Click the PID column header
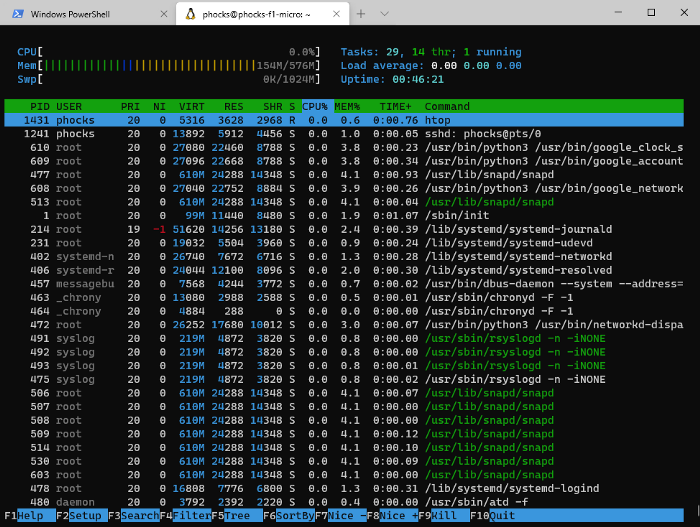Screen dimensions: 700x527 pyautogui.click(x=40, y=106)
